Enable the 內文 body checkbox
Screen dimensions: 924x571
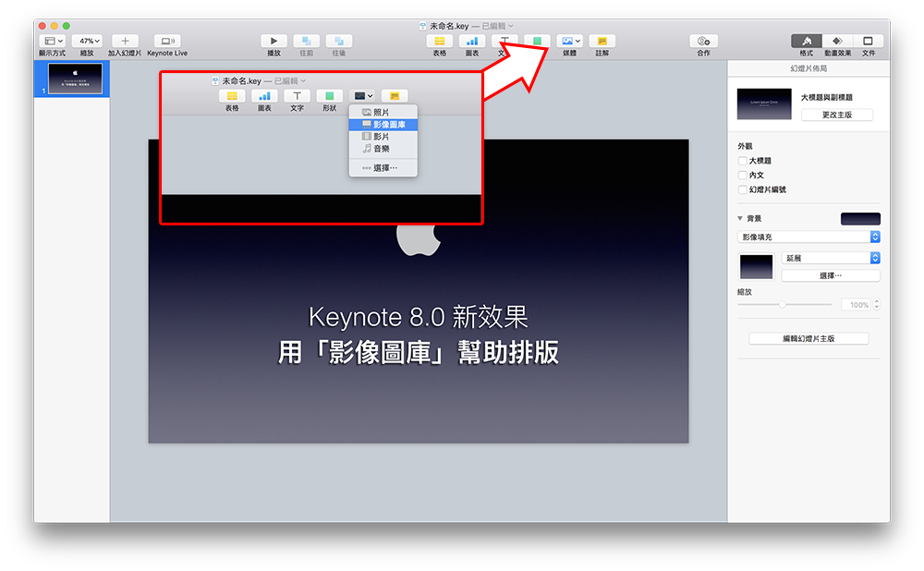(743, 175)
